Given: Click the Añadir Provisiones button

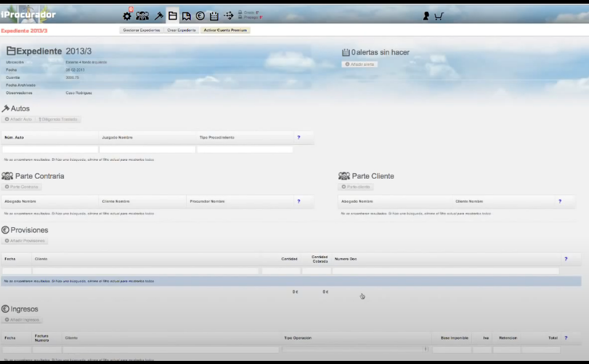Looking at the screenshot, I should (x=25, y=241).
